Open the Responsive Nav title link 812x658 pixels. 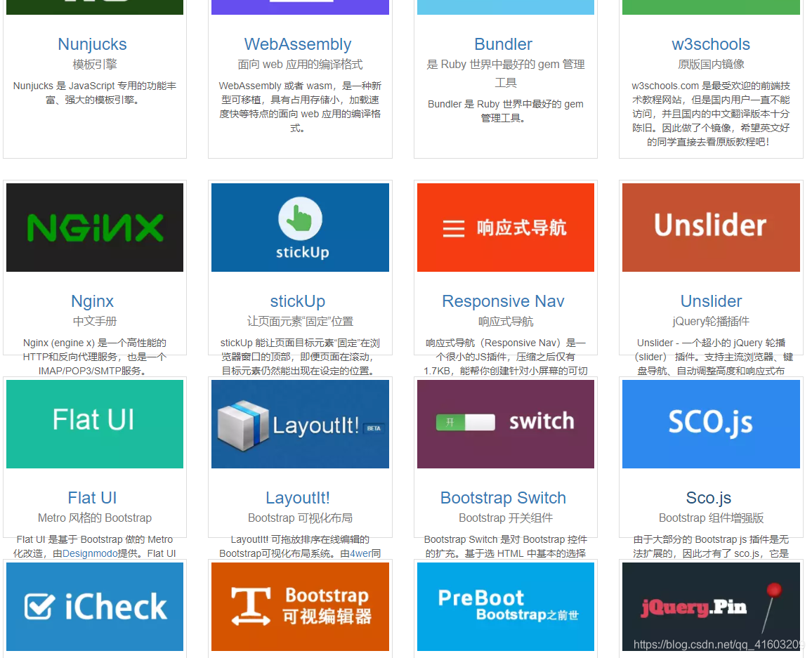point(504,301)
